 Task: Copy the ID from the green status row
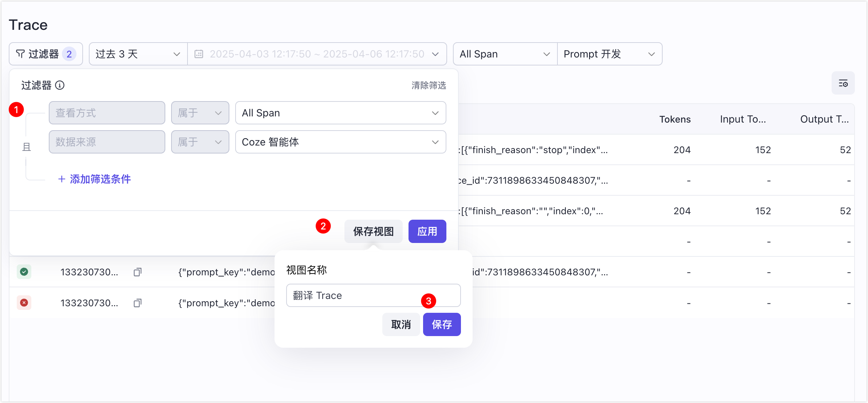point(137,272)
